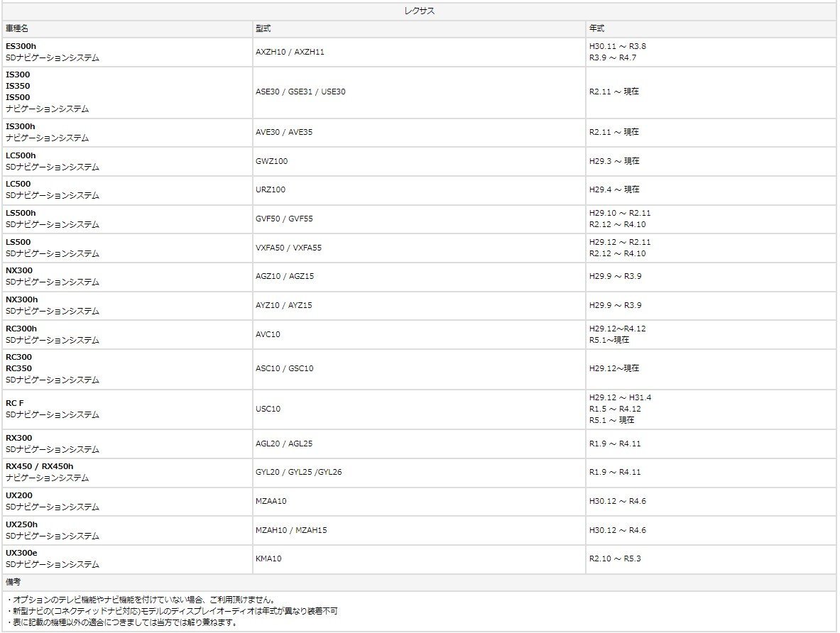Click the NX300h model name

(22, 300)
